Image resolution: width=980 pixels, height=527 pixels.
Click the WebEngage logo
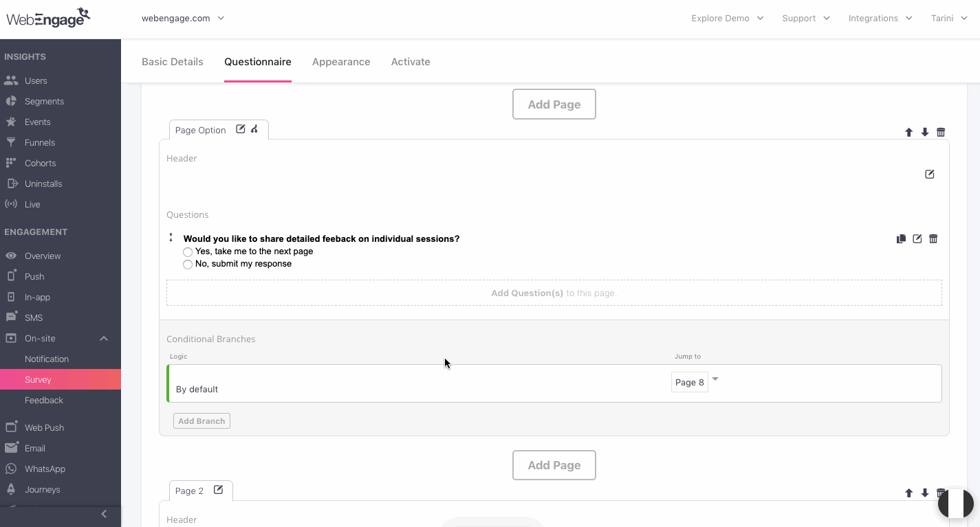(48, 17)
